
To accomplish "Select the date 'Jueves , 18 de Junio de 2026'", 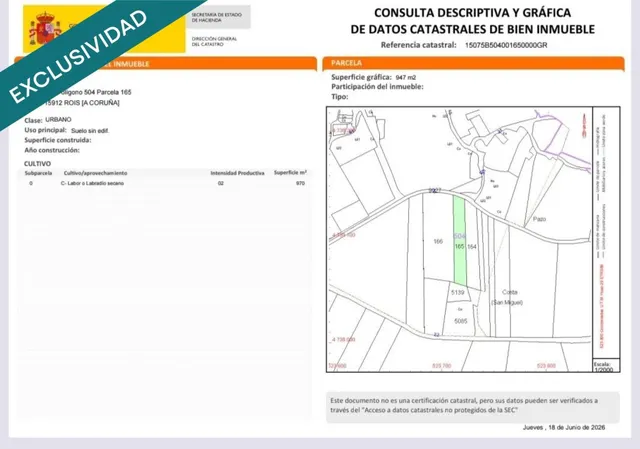I will click(564, 428).
